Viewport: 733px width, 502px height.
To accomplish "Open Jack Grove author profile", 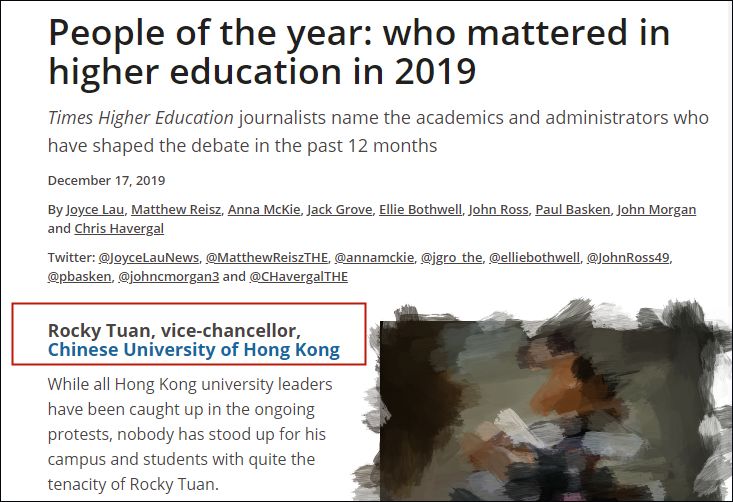I will pos(339,209).
